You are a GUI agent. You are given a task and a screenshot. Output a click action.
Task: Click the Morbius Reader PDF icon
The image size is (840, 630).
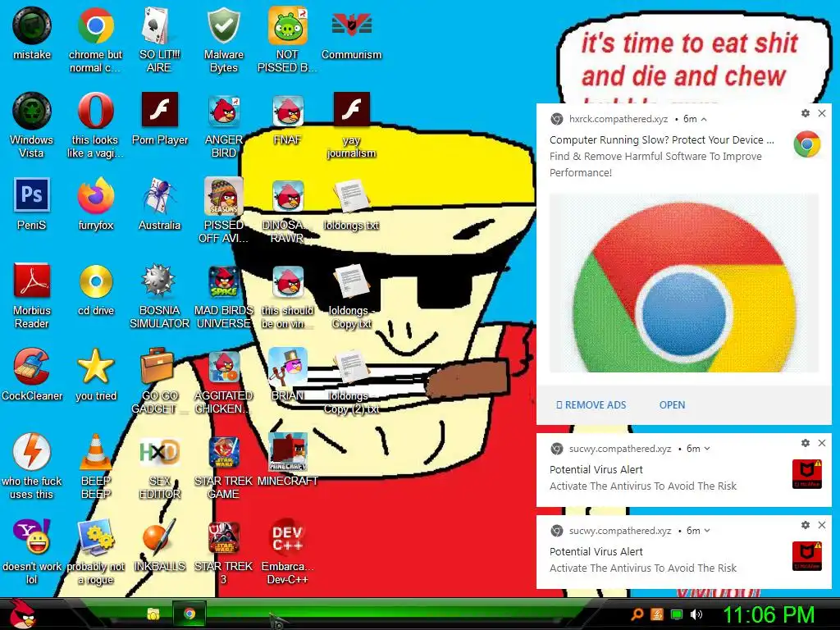pos(32,281)
